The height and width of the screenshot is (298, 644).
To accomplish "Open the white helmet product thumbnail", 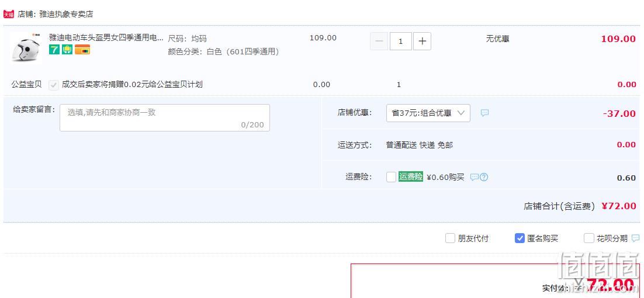I will pos(25,48).
